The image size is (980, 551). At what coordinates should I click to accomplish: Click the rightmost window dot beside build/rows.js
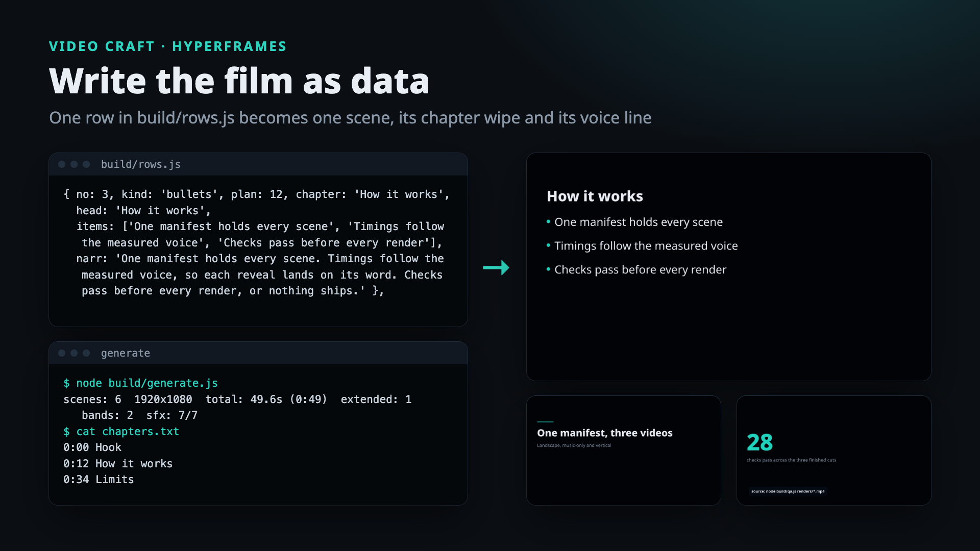(86, 164)
